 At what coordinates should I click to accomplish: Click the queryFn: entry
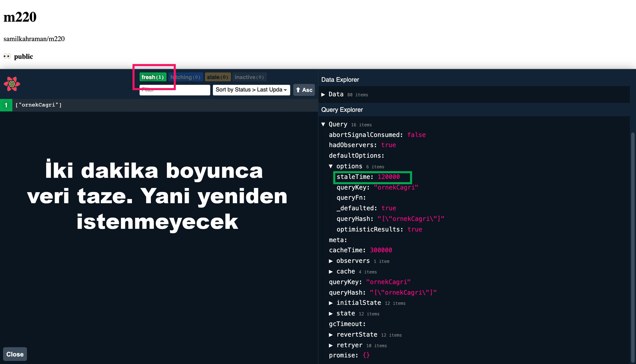point(351,197)
